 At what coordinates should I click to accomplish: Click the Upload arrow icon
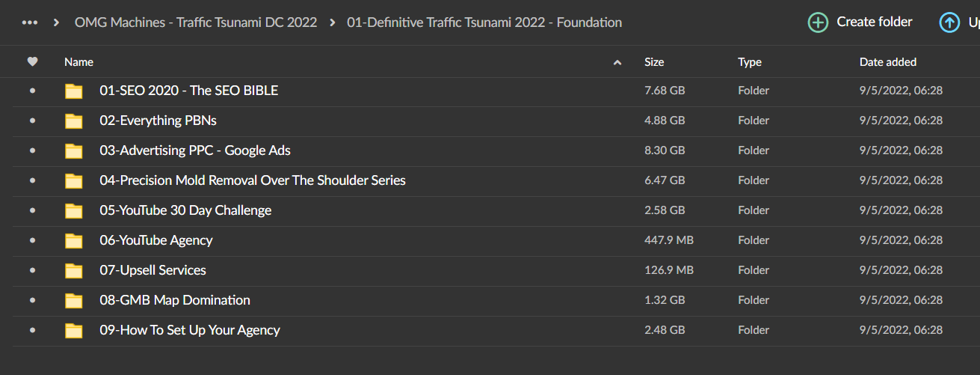coord(949,22)
